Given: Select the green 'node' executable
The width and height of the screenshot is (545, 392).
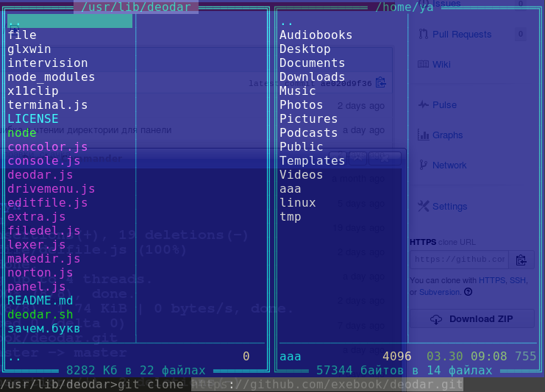Looking at the screenshot, I should (22, 133).
